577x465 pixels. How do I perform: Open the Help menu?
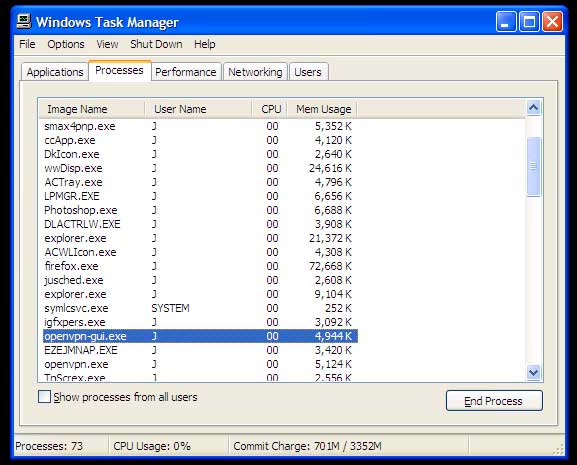click(205, 44)
